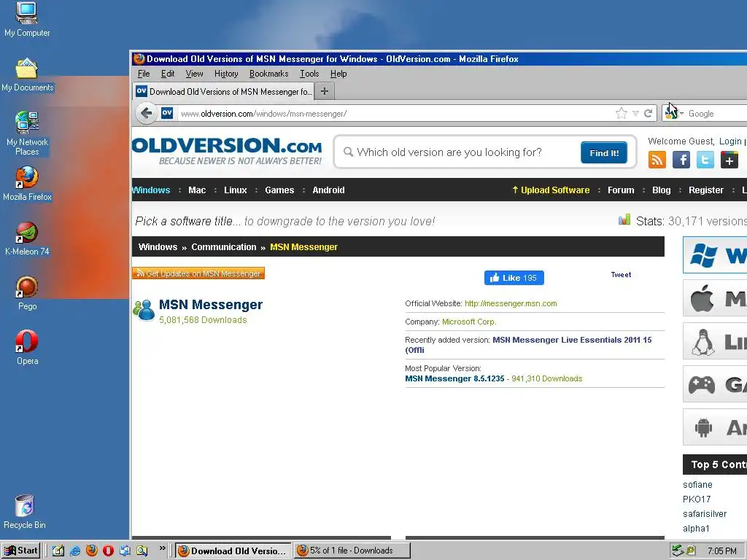Launch Show Desktop quick launch icon
Screen dimensions: 747x560
tap(58, 551)
